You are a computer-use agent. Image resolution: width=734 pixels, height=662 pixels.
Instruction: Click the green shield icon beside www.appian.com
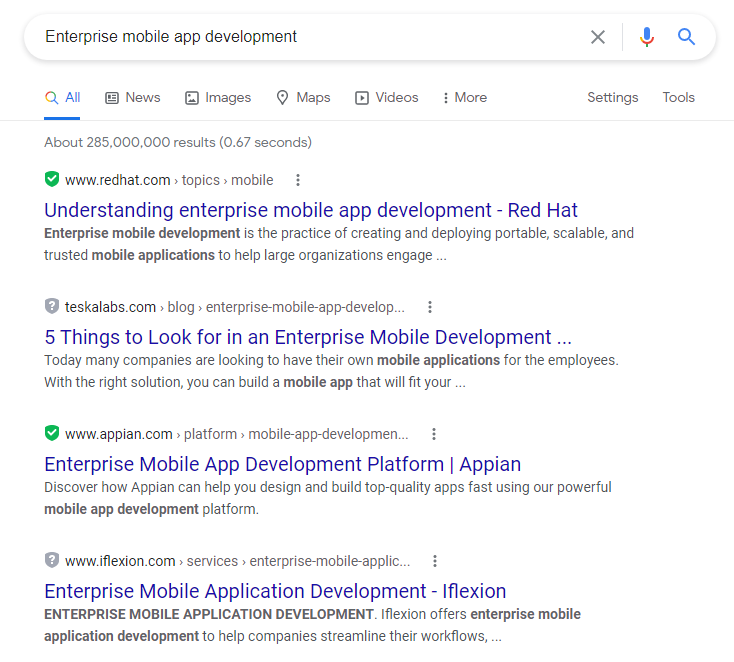(x=52, y=433)
